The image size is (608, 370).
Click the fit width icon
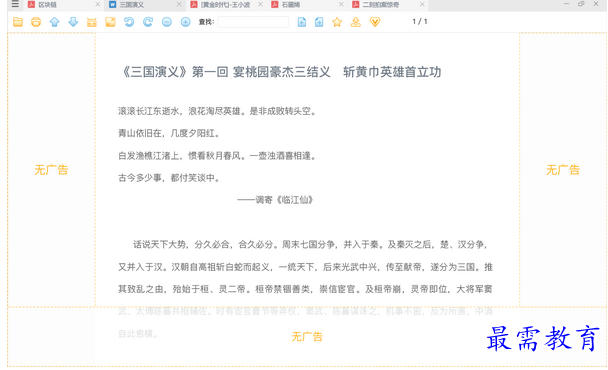92,22
